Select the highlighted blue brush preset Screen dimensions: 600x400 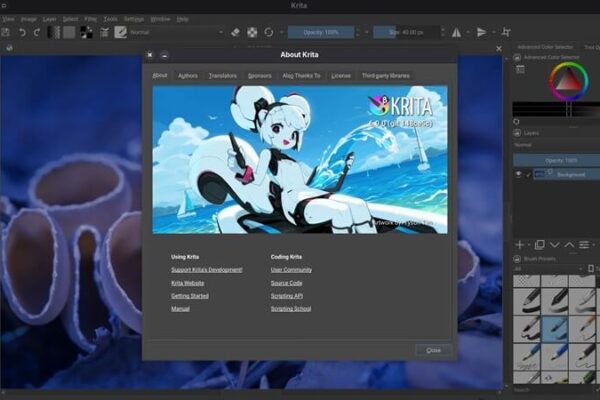[x=554, y=329]
